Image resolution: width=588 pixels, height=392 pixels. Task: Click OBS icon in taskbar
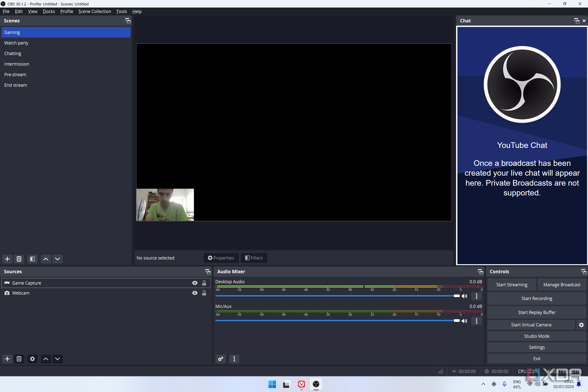pyautogui.click(x=316, y=384)
